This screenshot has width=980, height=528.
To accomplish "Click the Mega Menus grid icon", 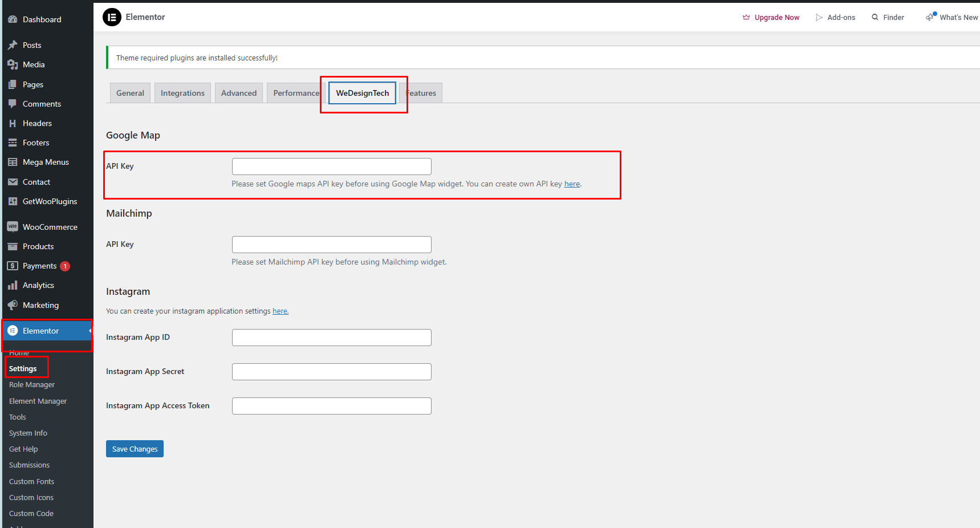I will (x=13, y=162).
